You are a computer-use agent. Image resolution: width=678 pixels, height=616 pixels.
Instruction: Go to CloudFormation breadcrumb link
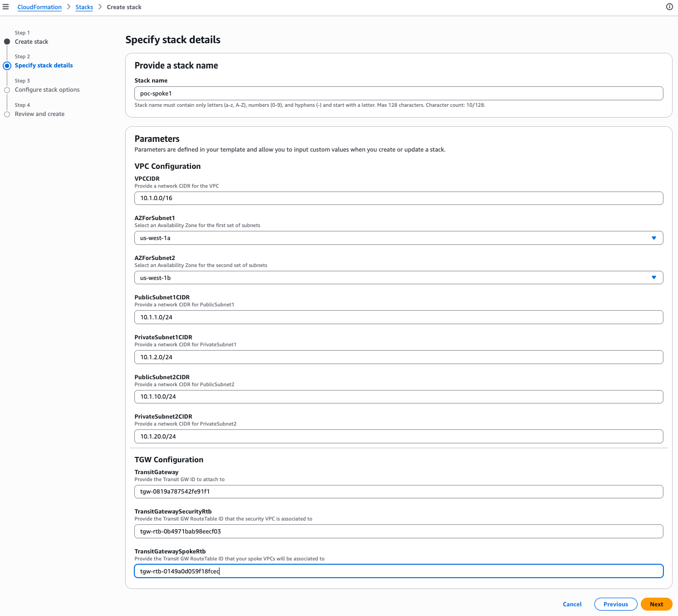(39, 7)
